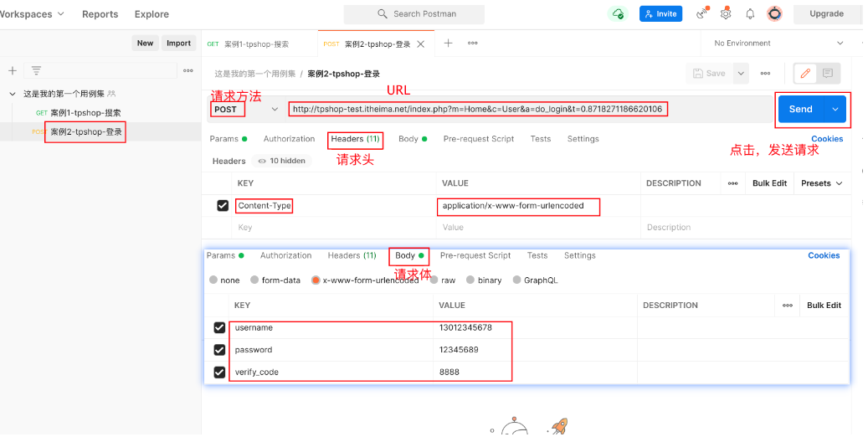Close the 案例2-tpshop-登录 tab
This screenshot has width=868, height=442.
[421, 44]
